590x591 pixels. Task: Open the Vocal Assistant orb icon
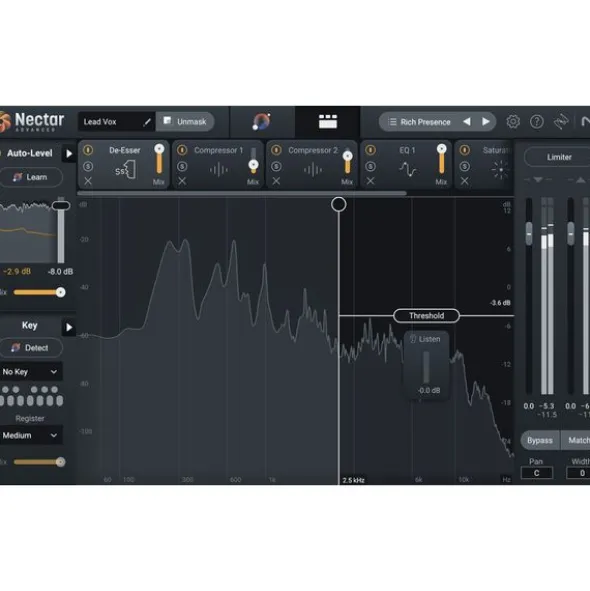[261, 121]
